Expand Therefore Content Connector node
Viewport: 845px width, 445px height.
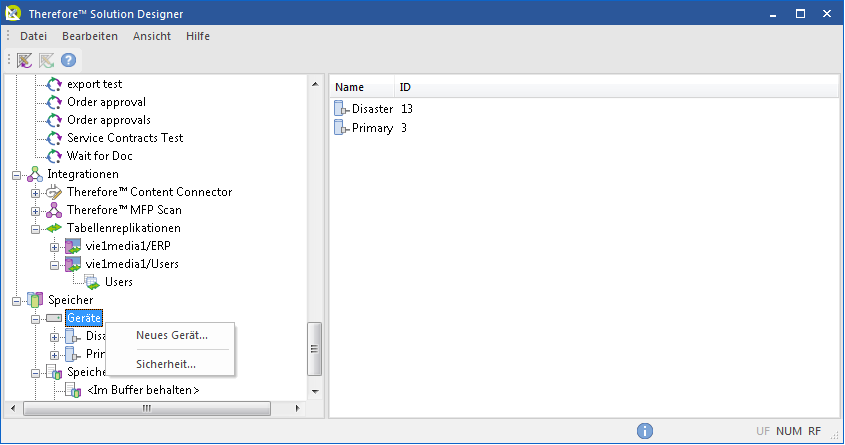(36, 193)
